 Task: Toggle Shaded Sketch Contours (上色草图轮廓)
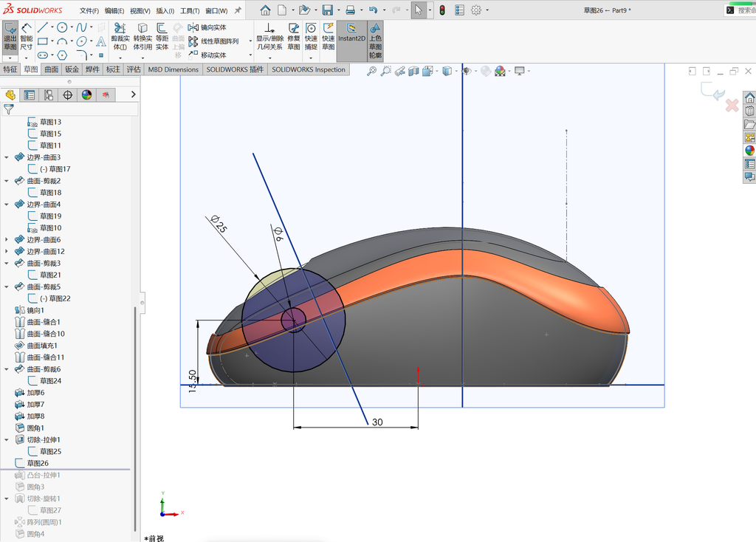376,41
